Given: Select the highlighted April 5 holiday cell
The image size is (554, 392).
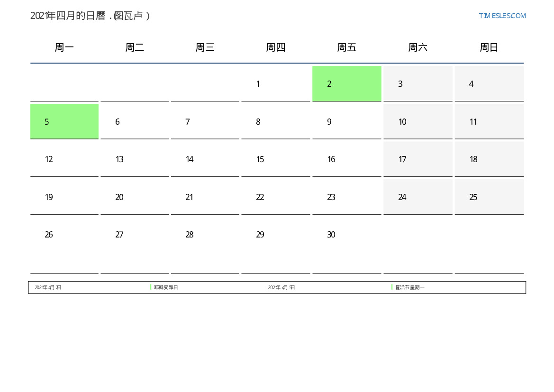Looking at the screenshot, I should (x=64, y=121).
